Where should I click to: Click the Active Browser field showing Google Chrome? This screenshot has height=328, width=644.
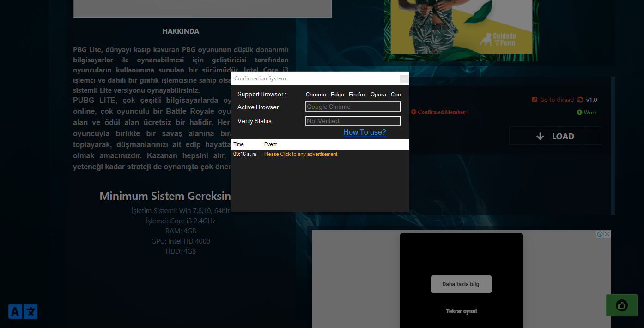pyautogui.click(x=353, y=107)
